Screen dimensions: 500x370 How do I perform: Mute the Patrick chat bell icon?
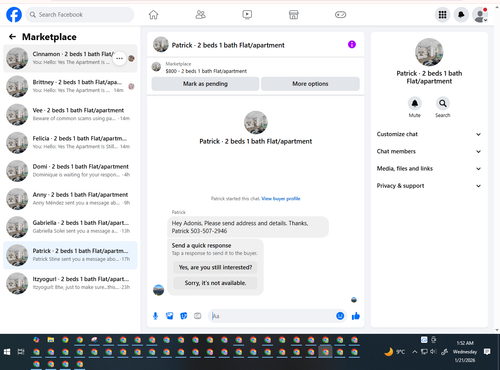tap(415, 103)
